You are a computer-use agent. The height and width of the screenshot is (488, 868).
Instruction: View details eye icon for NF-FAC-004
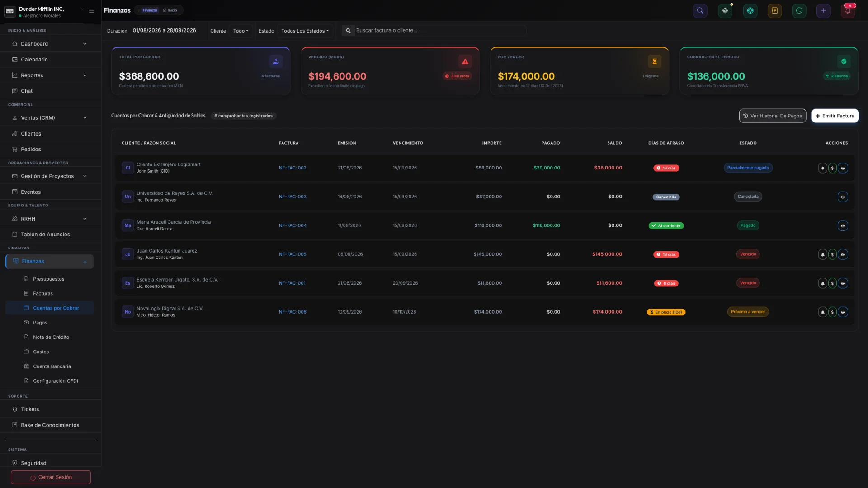click(x=843, y=226)
